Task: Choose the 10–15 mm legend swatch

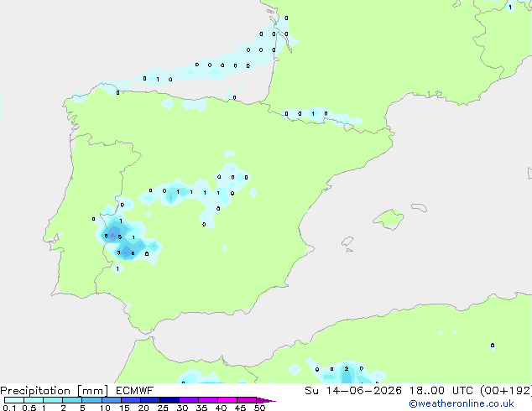Action: click(x=111, y=400)
